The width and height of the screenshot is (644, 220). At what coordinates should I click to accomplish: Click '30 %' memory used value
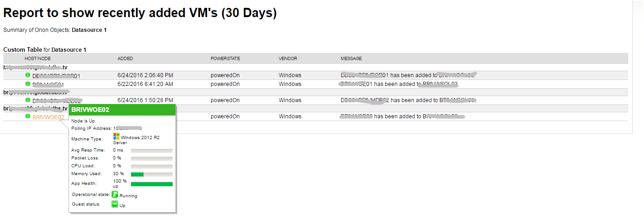pos(119,174)
